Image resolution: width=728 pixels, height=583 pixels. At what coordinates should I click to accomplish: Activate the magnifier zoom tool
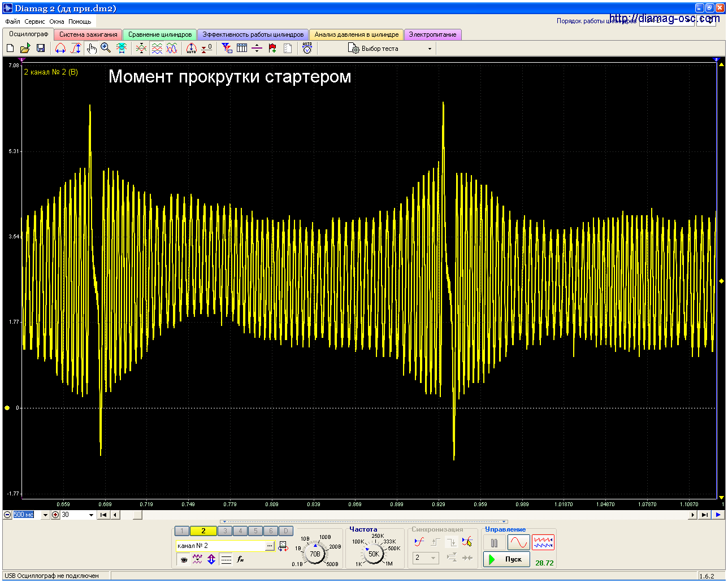pyautogui.click(x=106, y=49)
